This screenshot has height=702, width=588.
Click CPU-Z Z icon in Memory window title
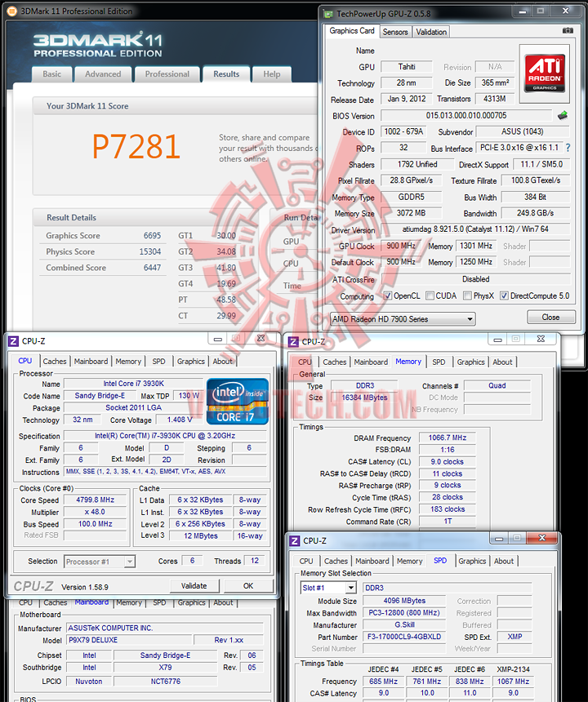pos(293,342)
